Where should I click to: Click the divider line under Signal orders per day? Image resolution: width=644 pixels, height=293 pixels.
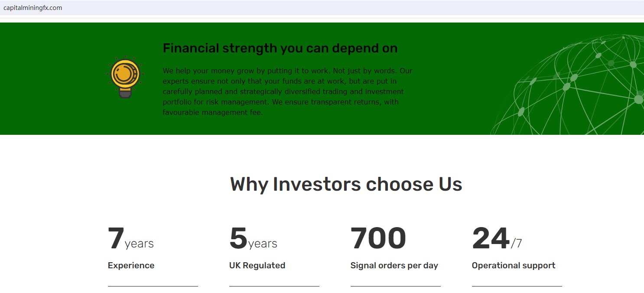395,286
